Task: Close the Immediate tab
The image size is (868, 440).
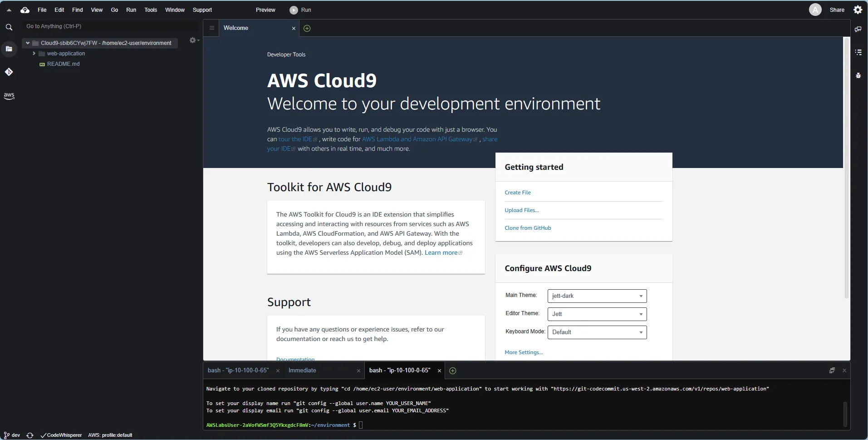Action: [358, 371]
